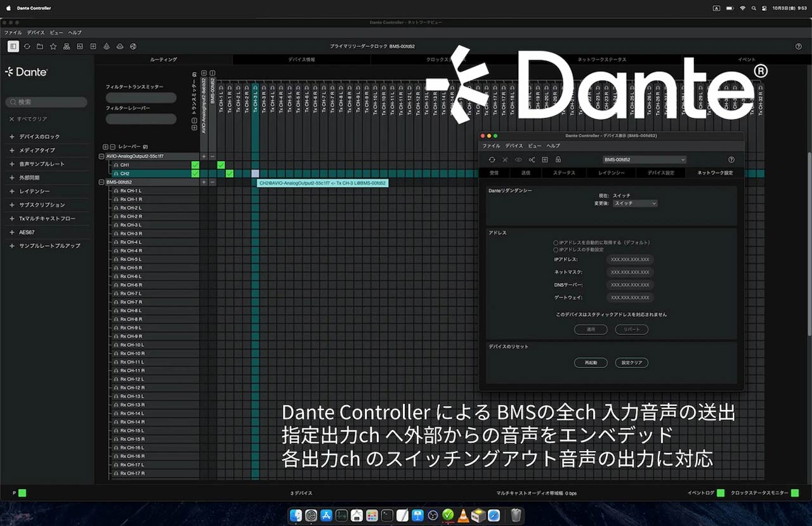This screenshot has height=526, width=812.
Task: Click the star favorites icon in the toolbar
Action: [x=53, y=46]
